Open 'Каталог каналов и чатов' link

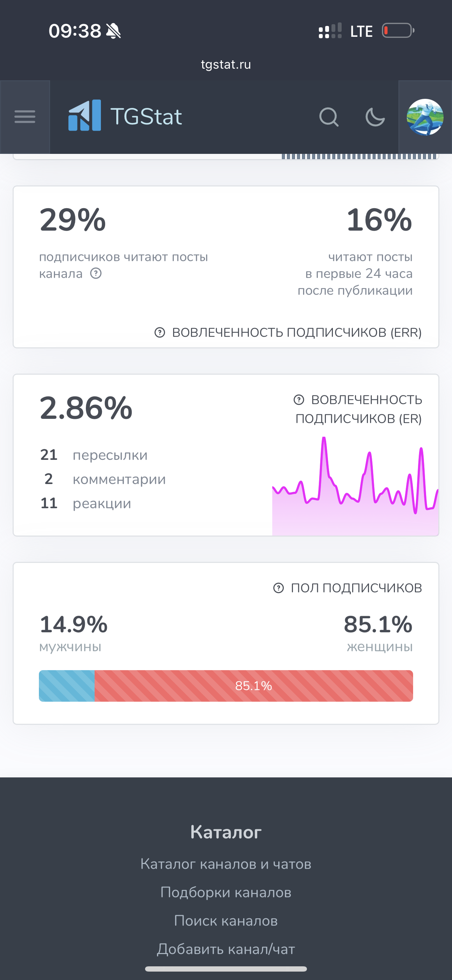(x=226, y=864)
